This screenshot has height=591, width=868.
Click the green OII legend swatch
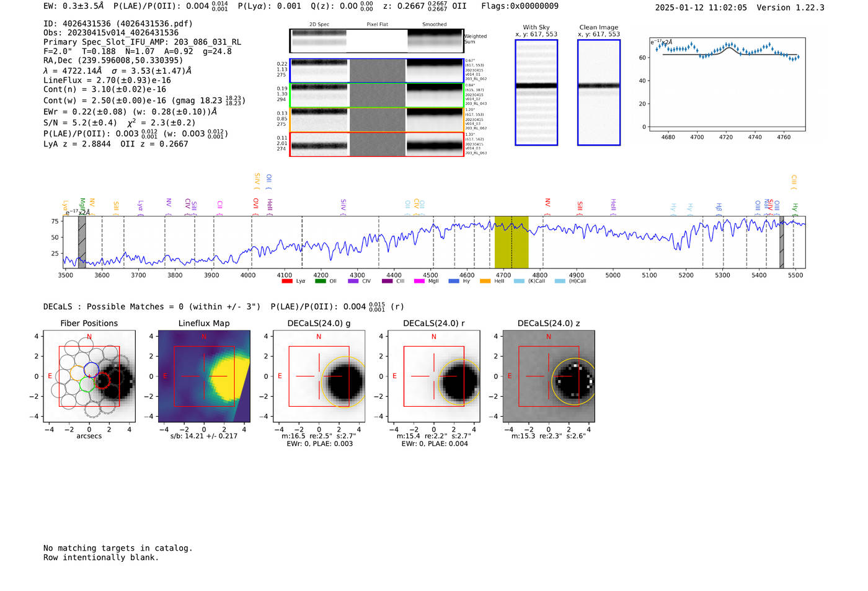tap(320, 281)
